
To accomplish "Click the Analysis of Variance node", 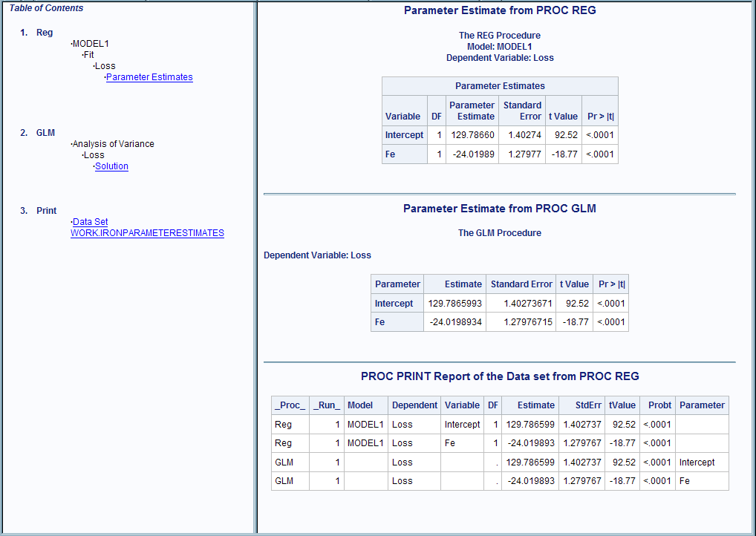I will (x=113, y=144).
